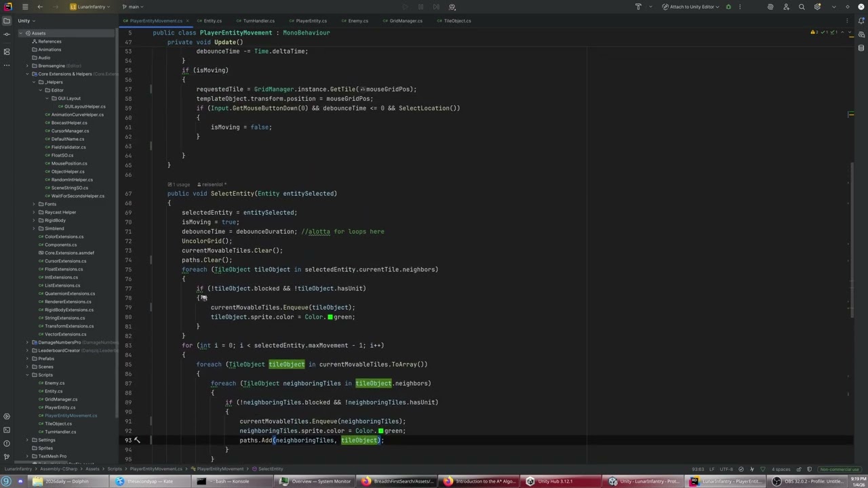868x488 pixels.
Task: Click the quick-fix wrench icon on line 93
Action: (x=137, y=440)
